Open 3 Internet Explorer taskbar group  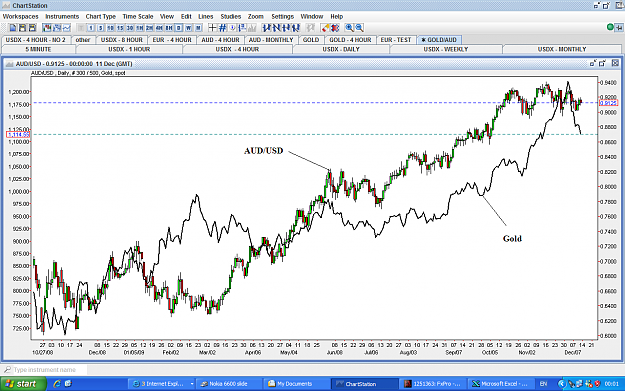[x=160, y=384]
